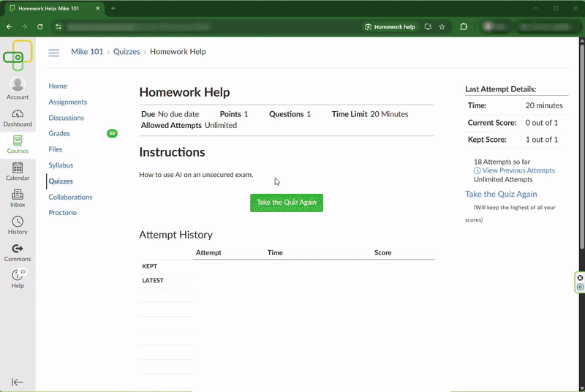Click the 'Due No due date' text
This screenshot has width=585, height=392.
pos(170,114)
